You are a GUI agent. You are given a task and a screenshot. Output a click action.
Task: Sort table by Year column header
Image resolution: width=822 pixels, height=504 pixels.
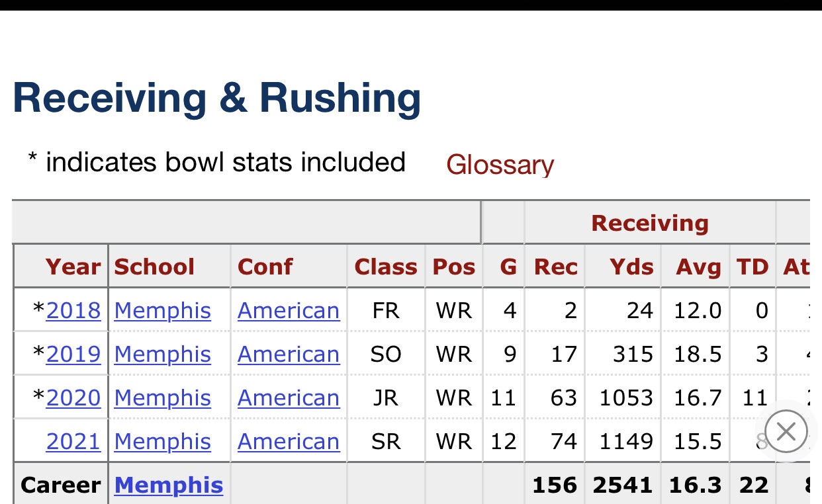73,267
